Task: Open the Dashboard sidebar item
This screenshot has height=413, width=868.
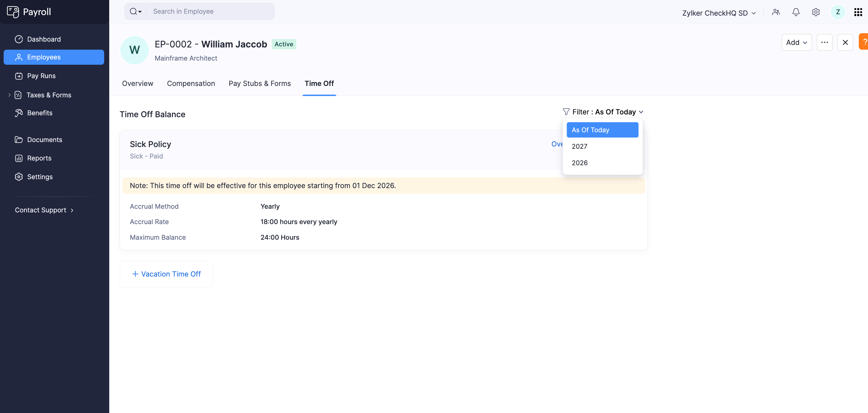Action: point(54,39)
